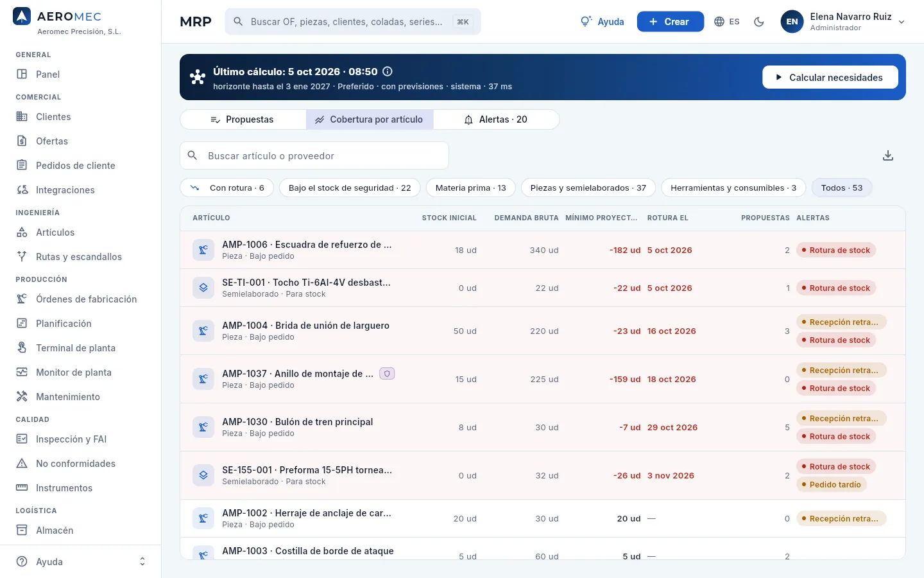This screenshot has height=578, width=924.
Task: Click info icon next to last calculation
Action: pos(388,71)
